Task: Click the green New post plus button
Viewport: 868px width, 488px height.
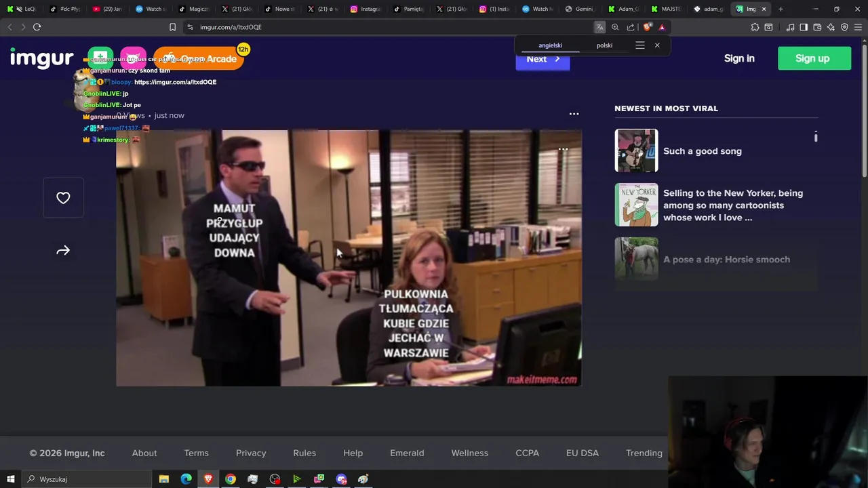Action: (x=100, y=58)
